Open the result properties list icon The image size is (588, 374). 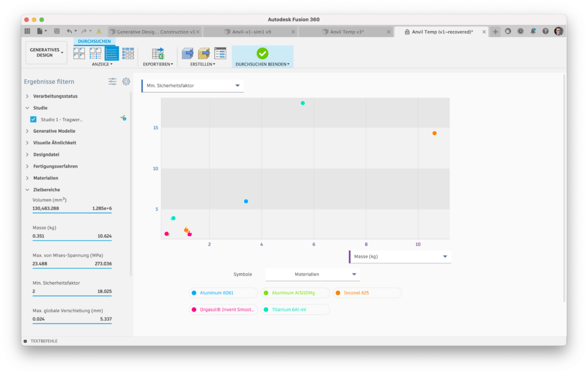pyautogui.click(x=220, y=53)
